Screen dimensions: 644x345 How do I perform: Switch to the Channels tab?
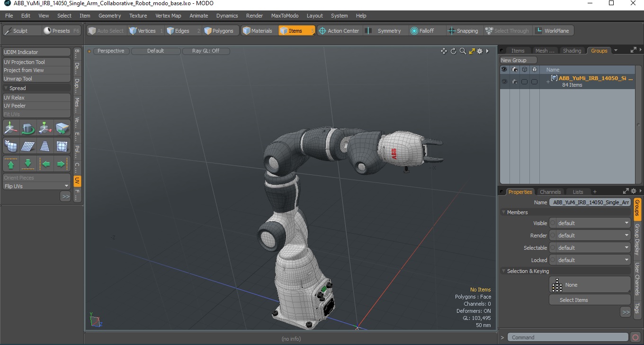click(550, 192)
